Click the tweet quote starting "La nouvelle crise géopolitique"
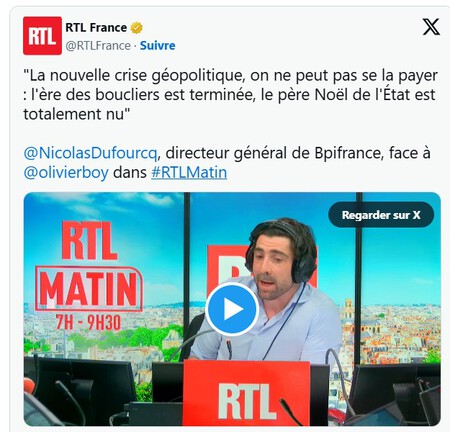Screen dimensions: 450x432 (x=230, y=95)
